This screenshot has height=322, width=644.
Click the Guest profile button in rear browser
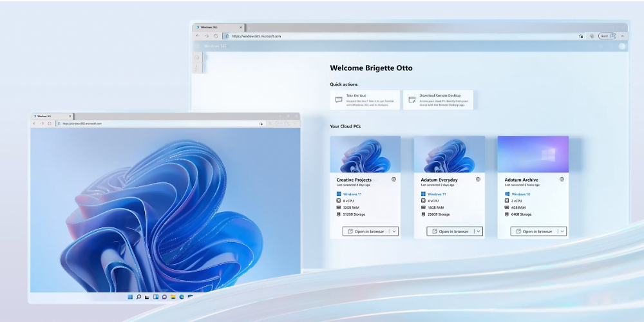pyautogui.click(x=607, y=36)
